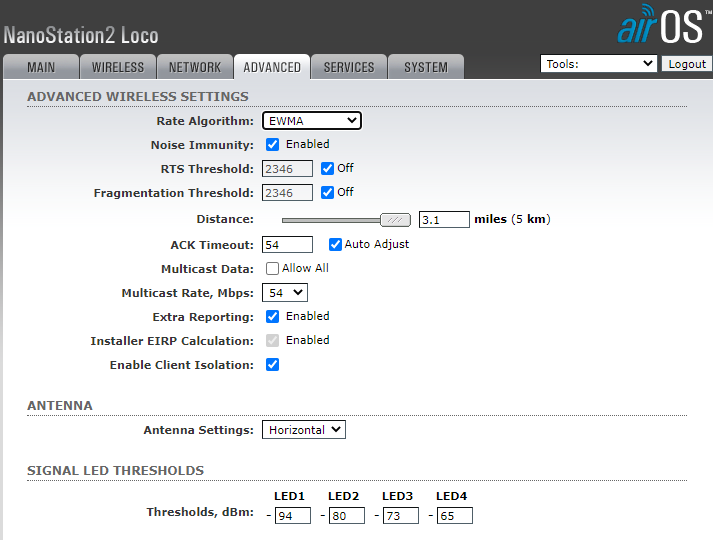This screenshot has height=540, width=713.
Task: Select the ADVANCED tab
Action: [x=272, y=67]
